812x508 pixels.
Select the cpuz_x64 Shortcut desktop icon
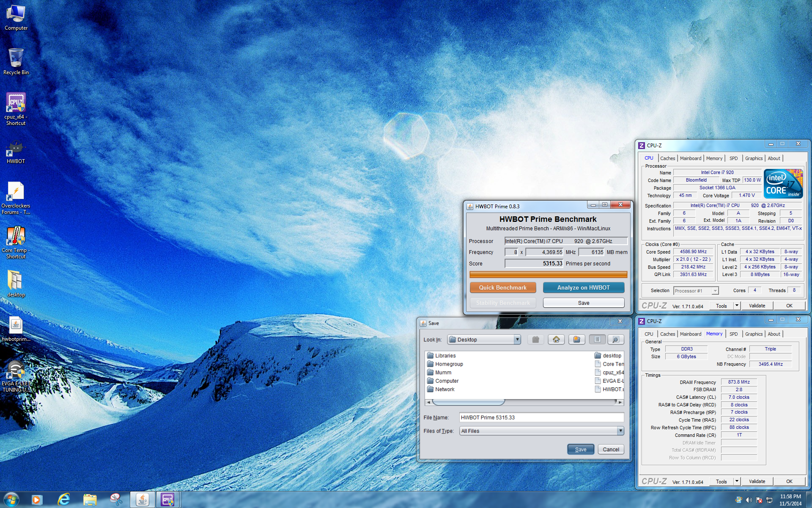coord(16,109)
